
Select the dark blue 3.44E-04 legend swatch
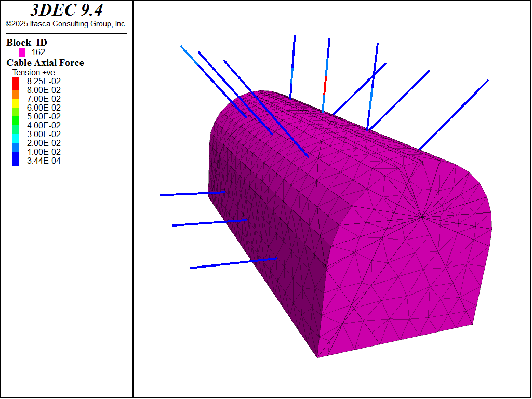click(16, 161)
